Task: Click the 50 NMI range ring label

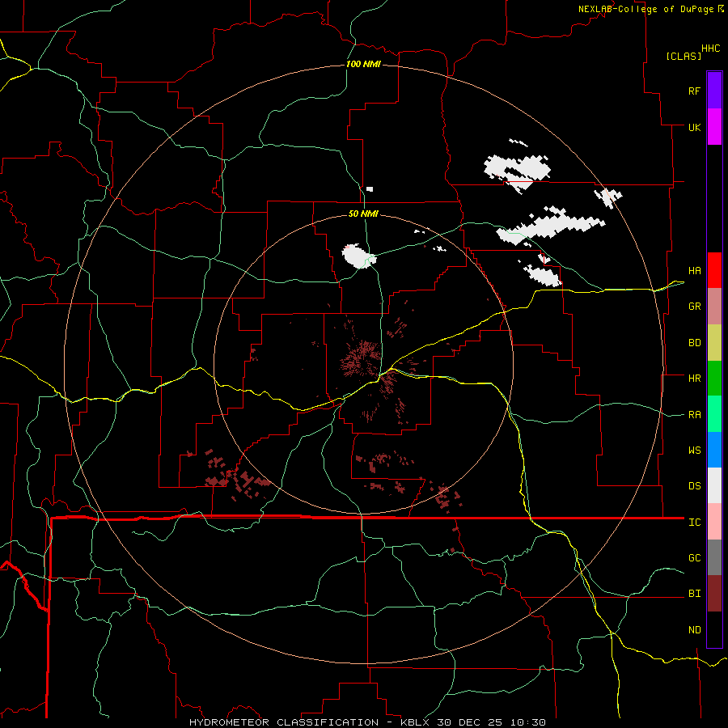Action: (363, 214)
